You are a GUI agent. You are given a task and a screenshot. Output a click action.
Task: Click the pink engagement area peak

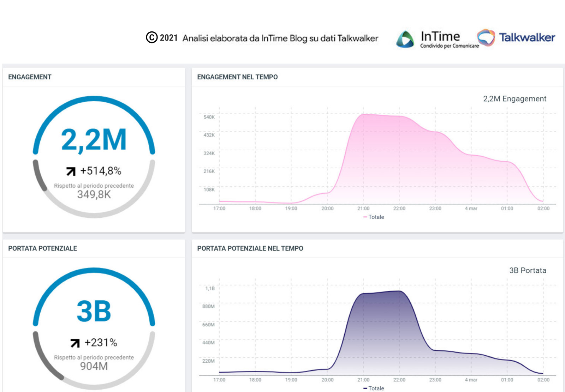click(364, 114)
